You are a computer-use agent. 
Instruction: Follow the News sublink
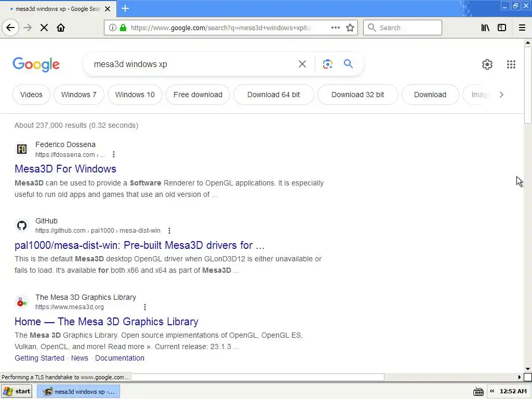coord(79,358)
